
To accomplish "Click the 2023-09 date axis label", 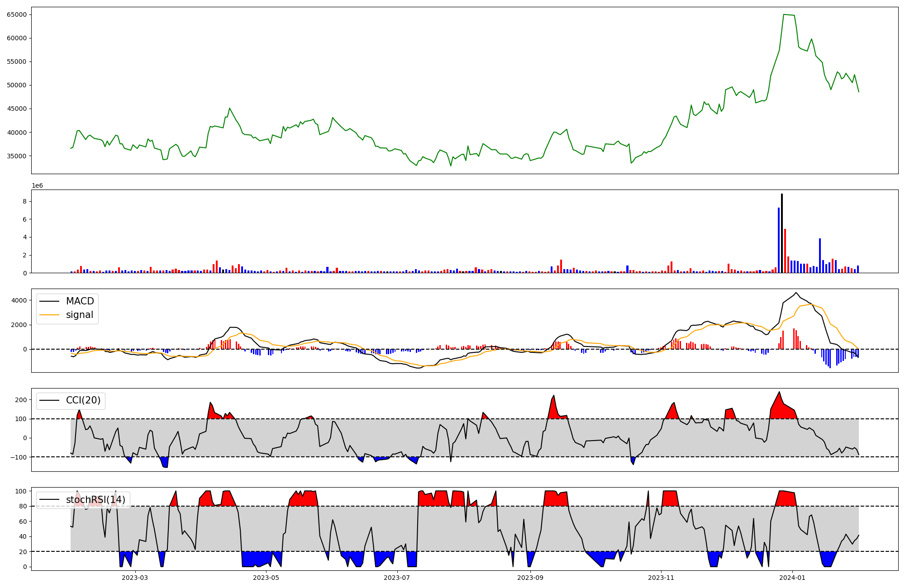I will tap(530, 578).
